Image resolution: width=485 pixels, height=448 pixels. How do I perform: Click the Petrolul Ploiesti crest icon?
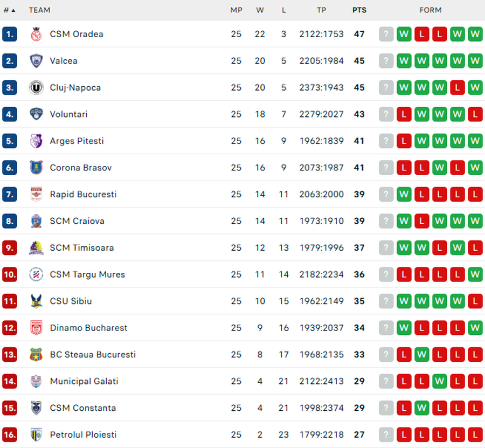pyautogui.click(x=36, y=435)
